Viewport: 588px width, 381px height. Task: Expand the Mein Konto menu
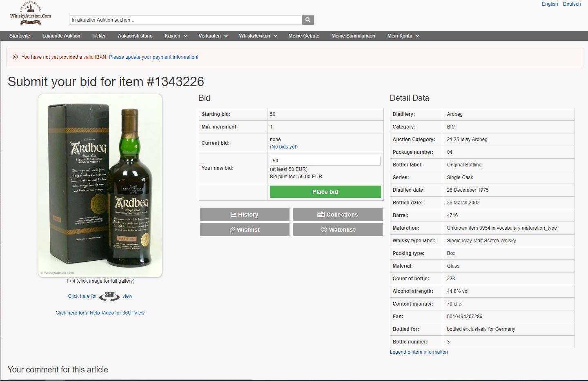pos(403,36)
